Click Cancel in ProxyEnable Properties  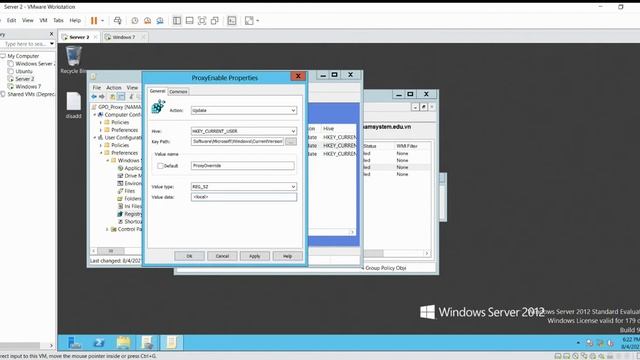222,256
